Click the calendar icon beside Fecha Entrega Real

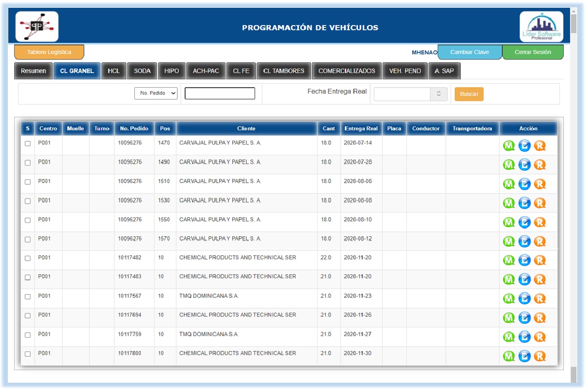(x=439, y=94)
